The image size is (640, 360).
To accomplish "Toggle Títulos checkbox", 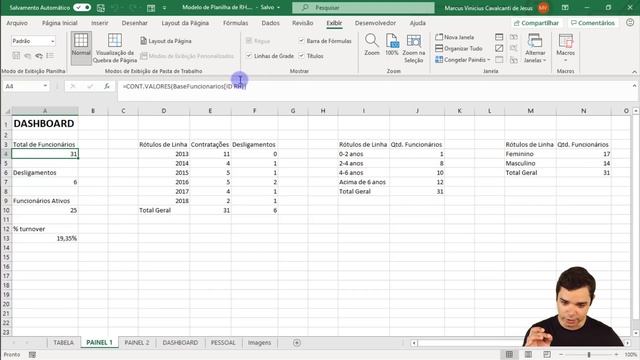I will pos(301,56).
